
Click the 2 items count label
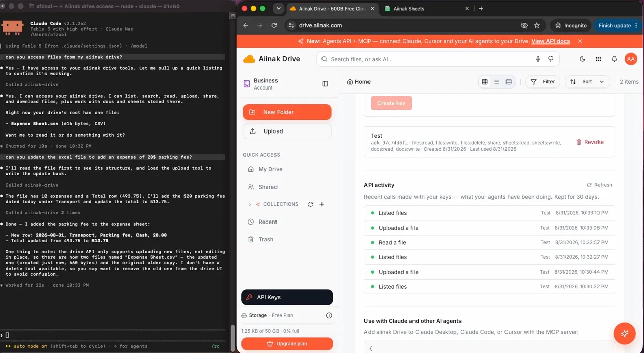point(629,82)
